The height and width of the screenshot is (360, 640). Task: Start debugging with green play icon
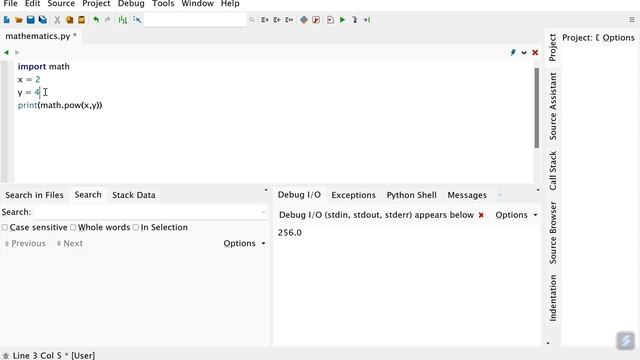342,20
